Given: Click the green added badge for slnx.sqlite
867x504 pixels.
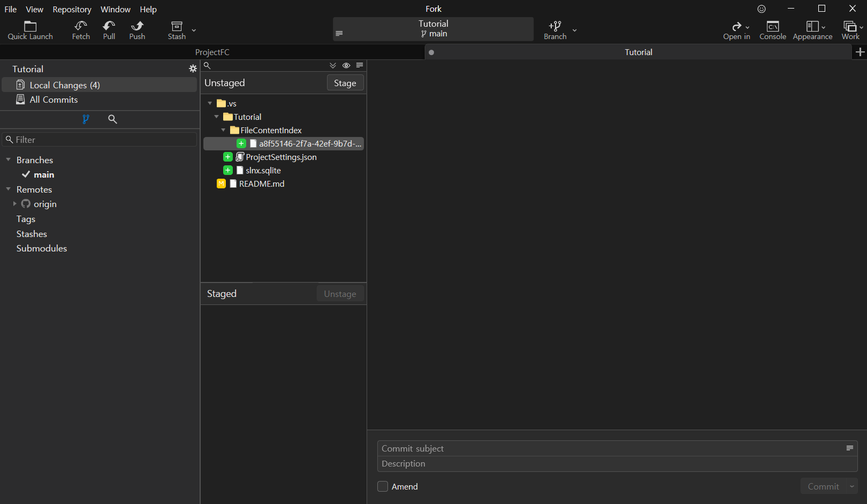Looking at the screenshot, I should [228, 170].
